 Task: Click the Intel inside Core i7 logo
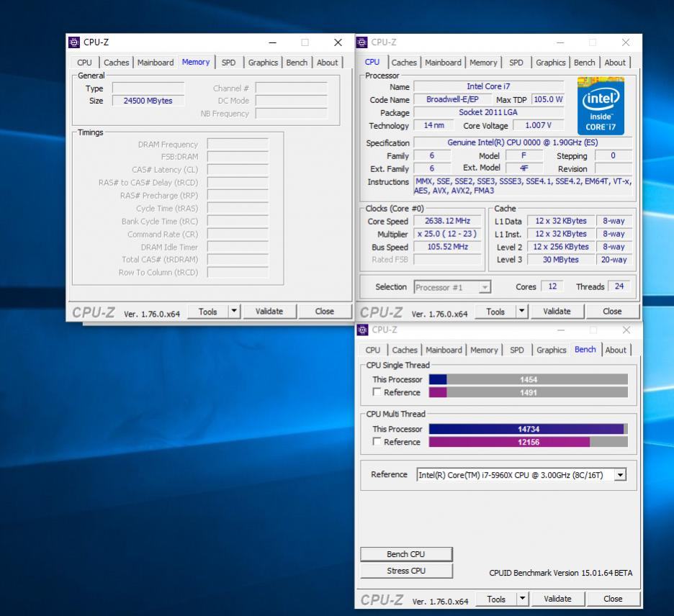[x=601, y=106]
